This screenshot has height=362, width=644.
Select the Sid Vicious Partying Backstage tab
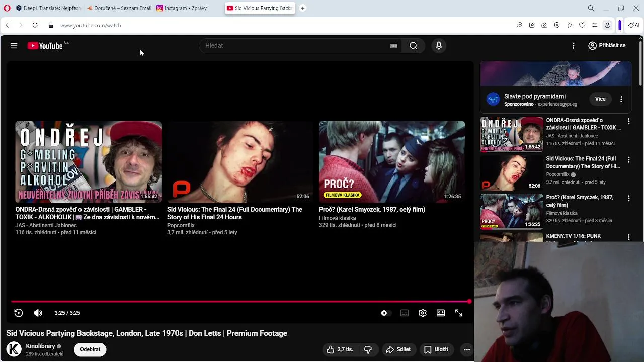tap(260, 8)
